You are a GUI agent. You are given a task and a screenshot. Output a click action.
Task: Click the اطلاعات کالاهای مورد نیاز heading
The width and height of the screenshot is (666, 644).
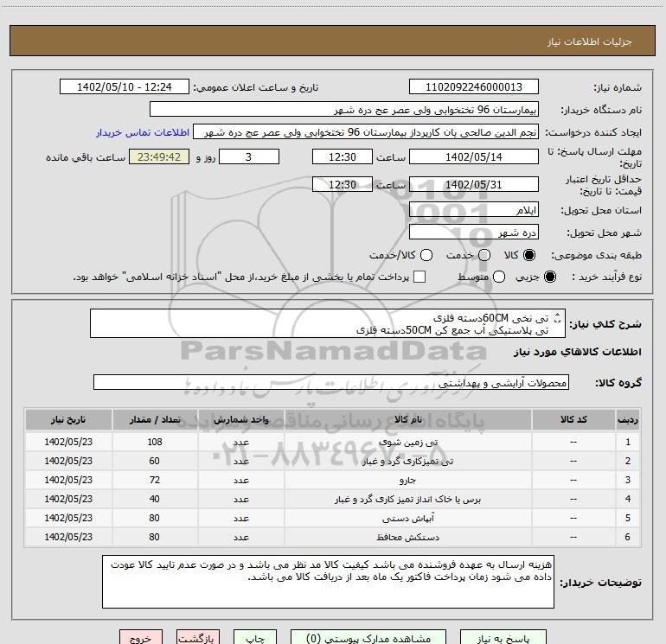click(578, 352)
